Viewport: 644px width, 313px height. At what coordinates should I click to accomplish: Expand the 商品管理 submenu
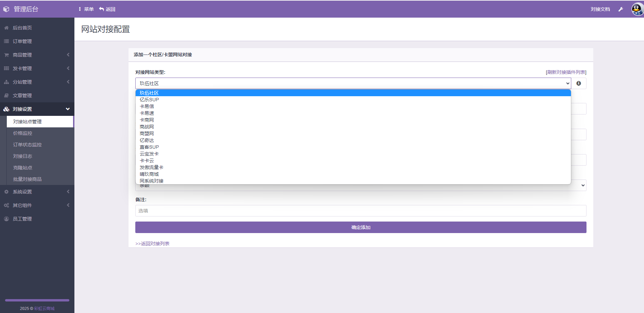click(x=37, y=55)
